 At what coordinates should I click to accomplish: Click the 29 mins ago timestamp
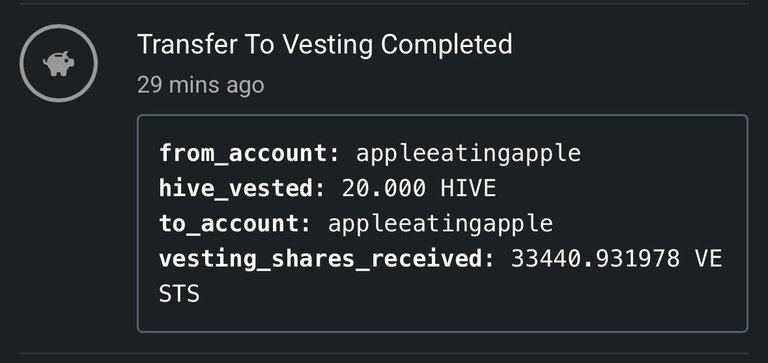(x=201, y=85)
